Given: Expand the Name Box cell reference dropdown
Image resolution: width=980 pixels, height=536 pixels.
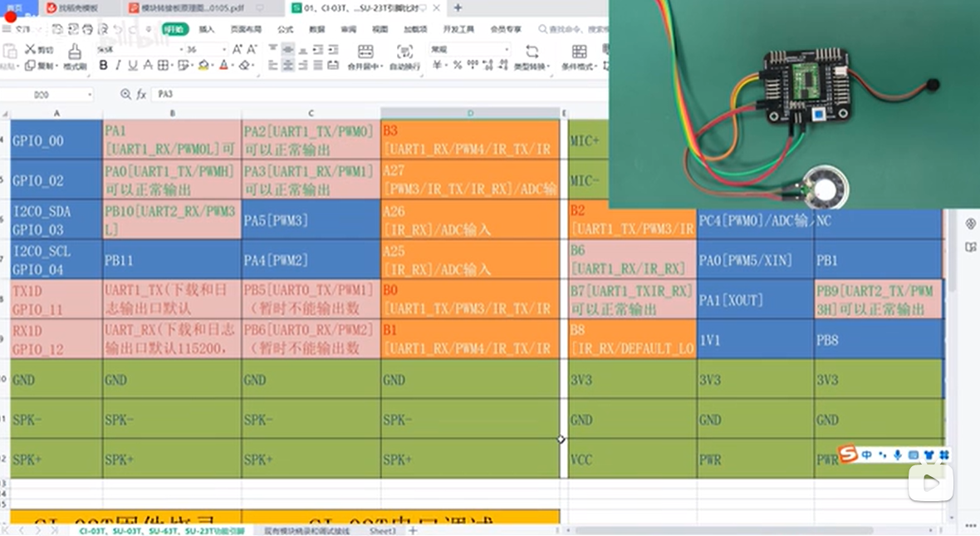Looking at the screenshot, I should [x=89, y=95].
